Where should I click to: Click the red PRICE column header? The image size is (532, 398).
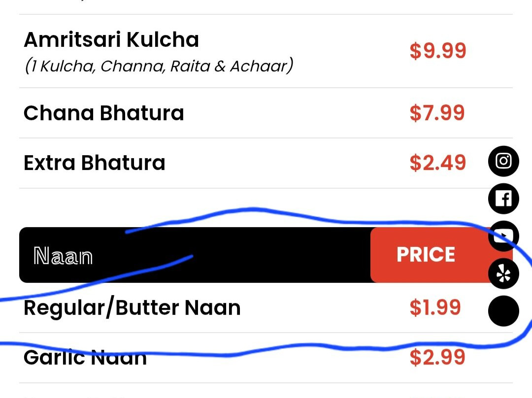426,255
